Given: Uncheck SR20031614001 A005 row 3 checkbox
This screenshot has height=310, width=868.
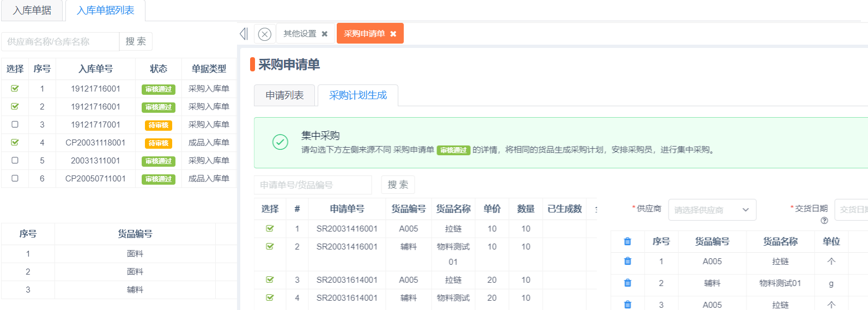Looking at the screenshot, I should tap(270, 279).
